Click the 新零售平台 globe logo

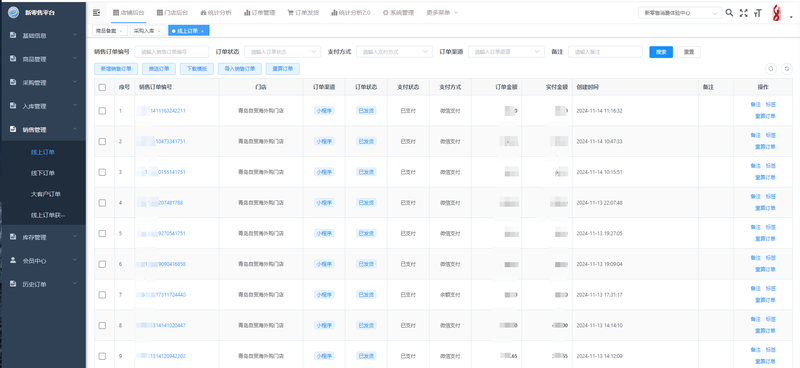pyautogui.click(x=14, y=12)
